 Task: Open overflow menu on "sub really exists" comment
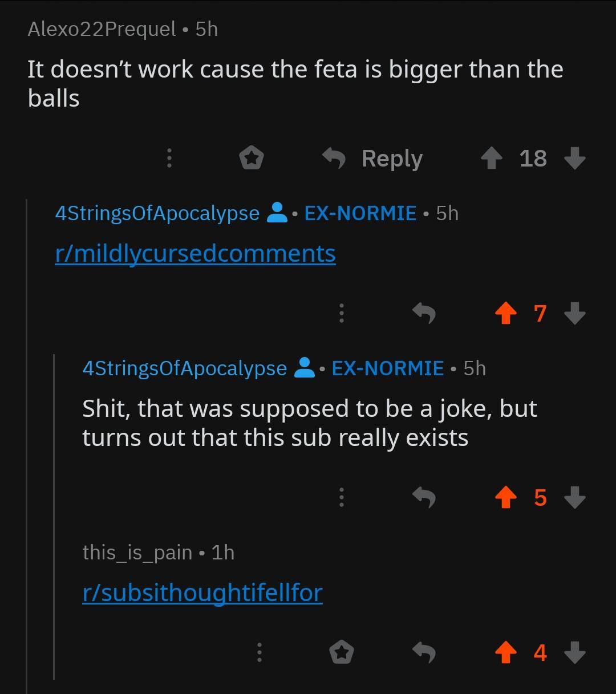[x=341, y=498]
